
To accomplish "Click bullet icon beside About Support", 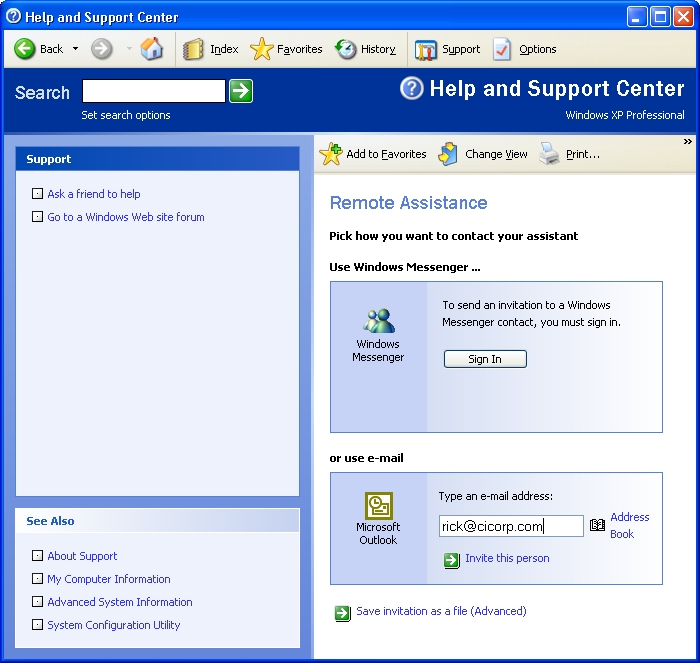I will [x=38, y=555].
